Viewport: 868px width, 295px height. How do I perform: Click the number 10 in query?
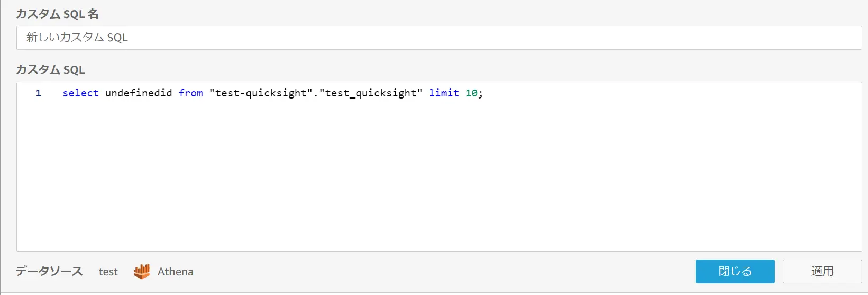tap(471, 93)
